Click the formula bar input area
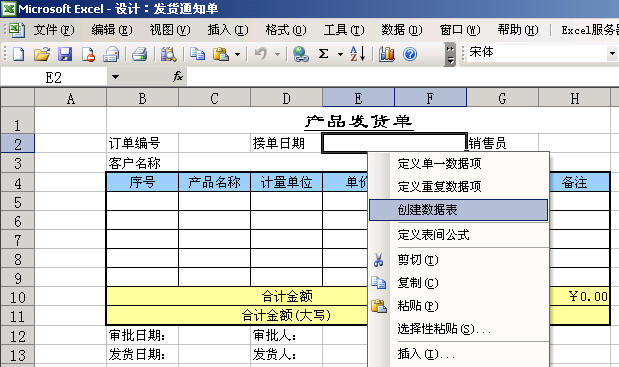This screenshot has height=367, width=619. (x=403, y=77)
